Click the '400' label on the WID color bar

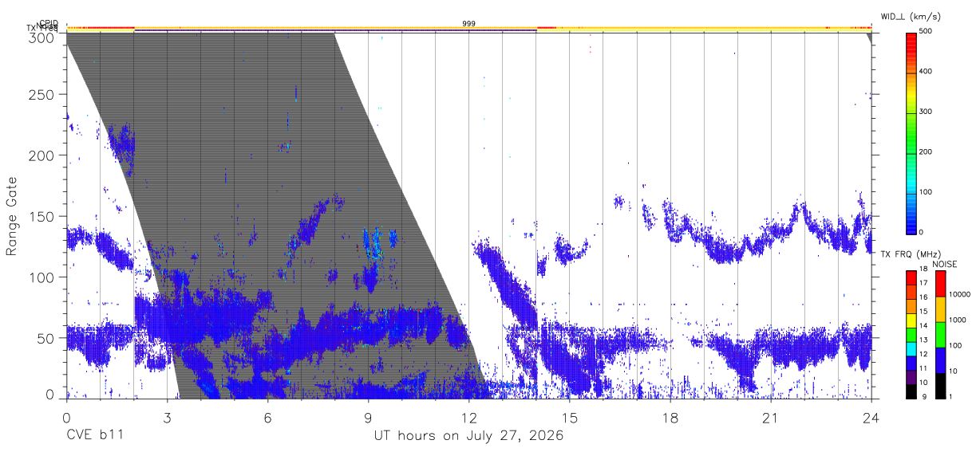pyautogui.click(x=926, y=72)
